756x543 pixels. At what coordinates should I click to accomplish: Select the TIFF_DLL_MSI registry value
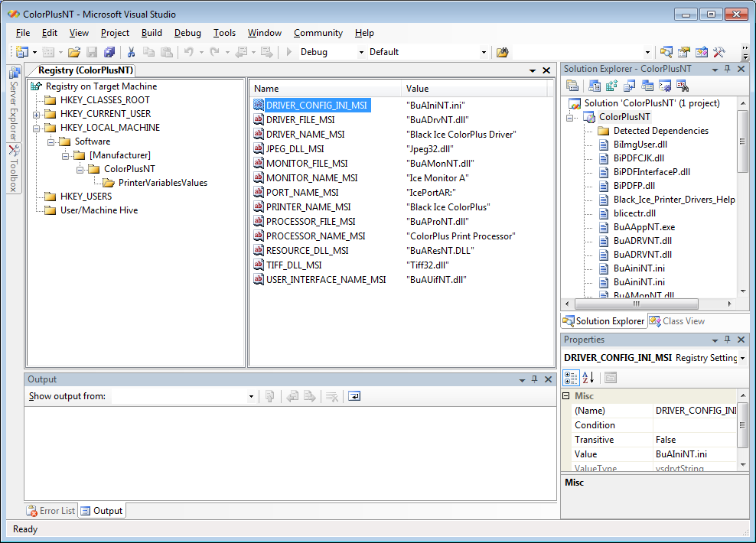pos(294,265)
